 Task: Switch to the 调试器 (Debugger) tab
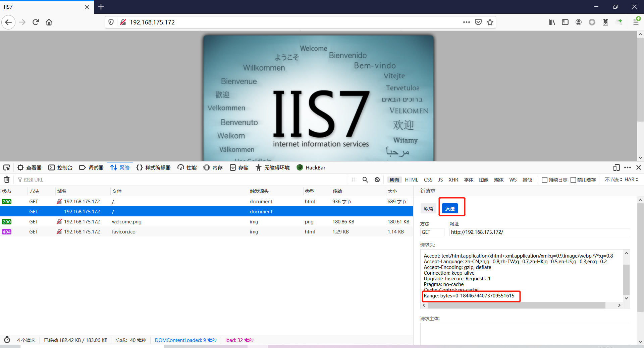pos(91,167)
